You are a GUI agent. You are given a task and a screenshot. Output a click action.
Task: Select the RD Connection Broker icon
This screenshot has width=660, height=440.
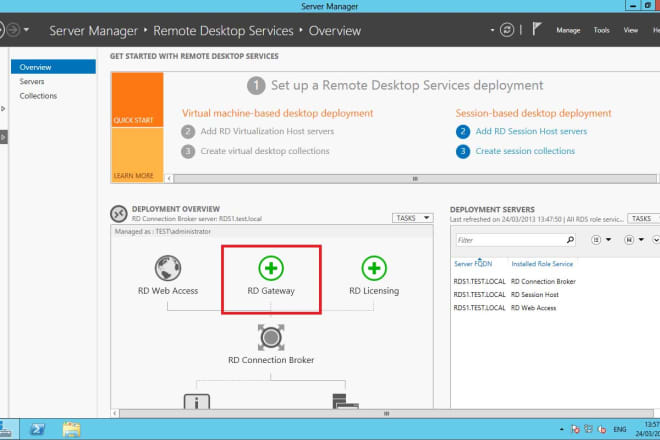pos(271,337)
